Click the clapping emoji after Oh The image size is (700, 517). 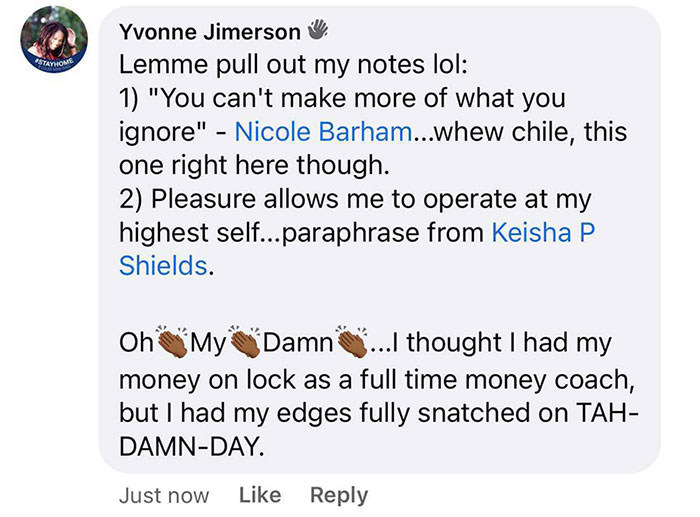[172, 344]
